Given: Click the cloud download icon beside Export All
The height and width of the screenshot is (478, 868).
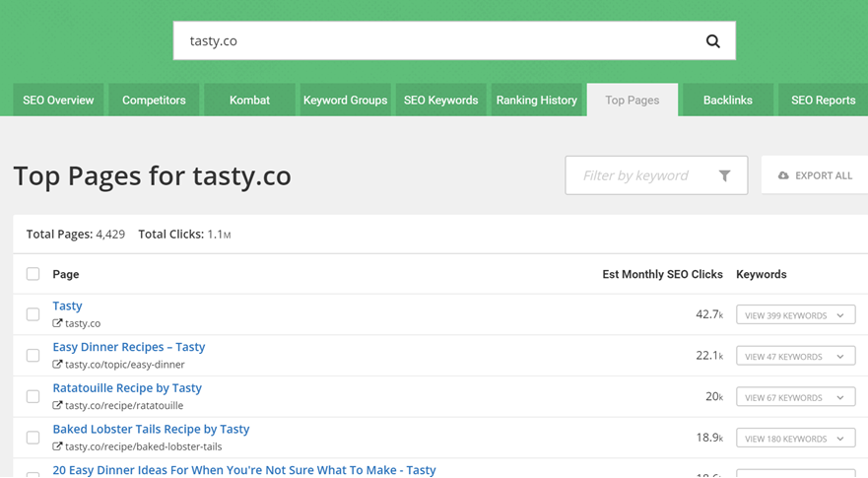Looking at the screenshot, I should (783, 175).
